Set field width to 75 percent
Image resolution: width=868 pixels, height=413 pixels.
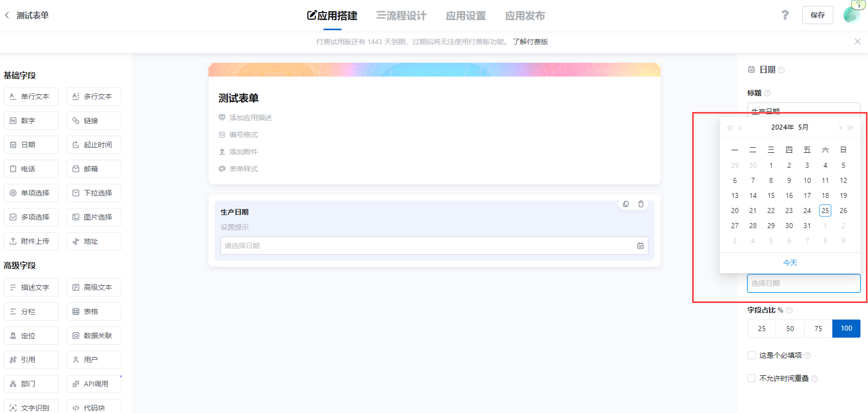coord(818,329)
